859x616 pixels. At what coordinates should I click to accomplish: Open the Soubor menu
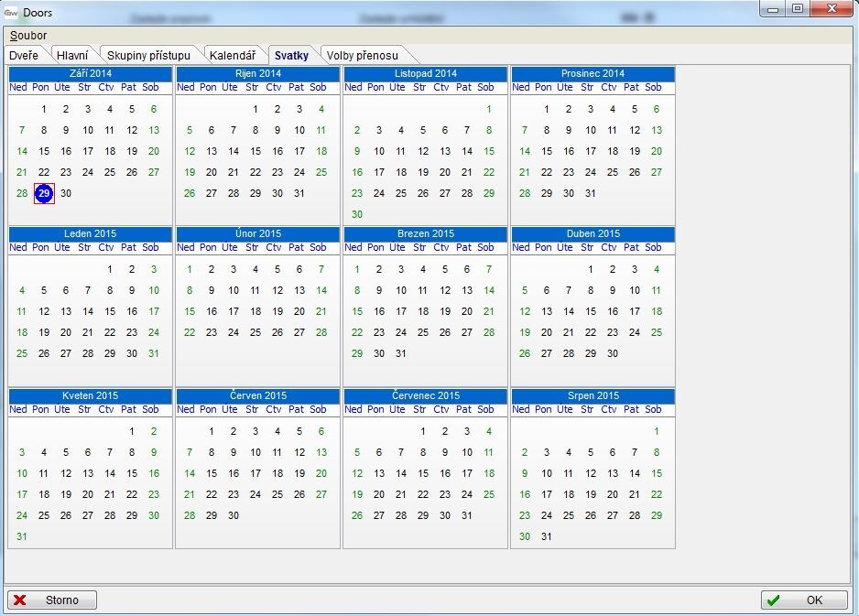(x=28, y=35)
